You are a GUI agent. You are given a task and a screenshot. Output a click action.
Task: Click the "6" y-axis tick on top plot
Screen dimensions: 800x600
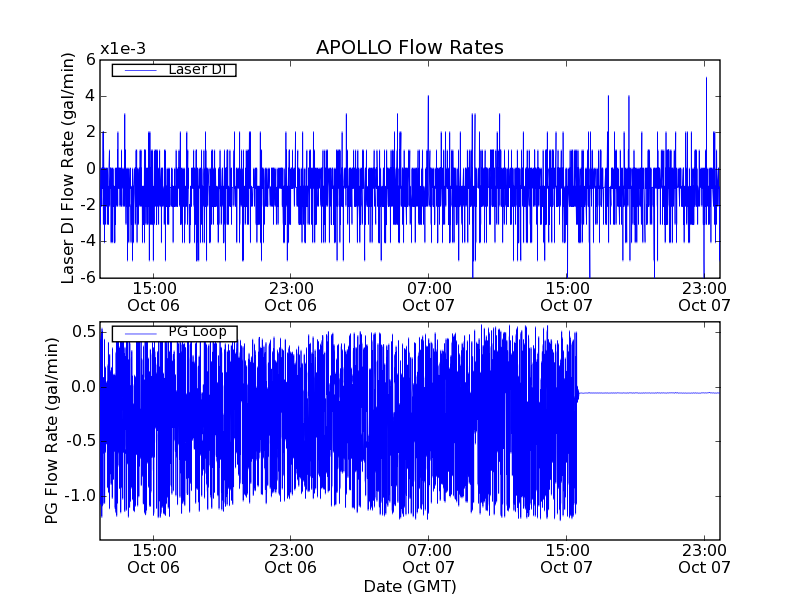pyautogui.click(x=90, y=60)
